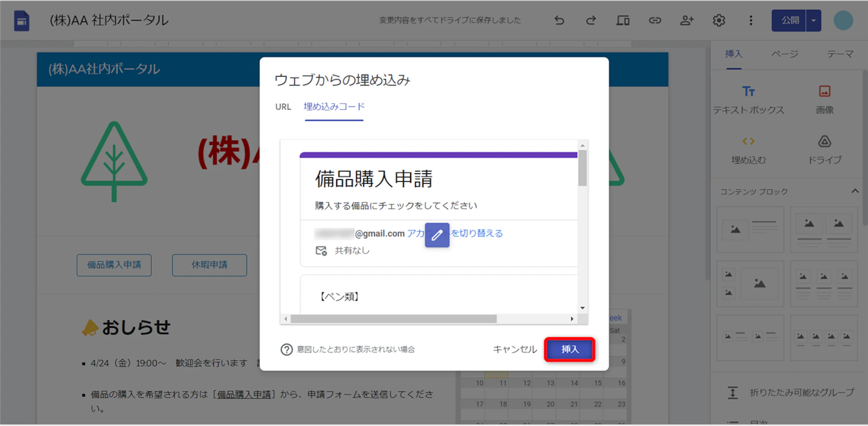Viewport: 868px width, 426px height.
Task: Click the preview scroll down arrow
Action: (x=582, y=308)
